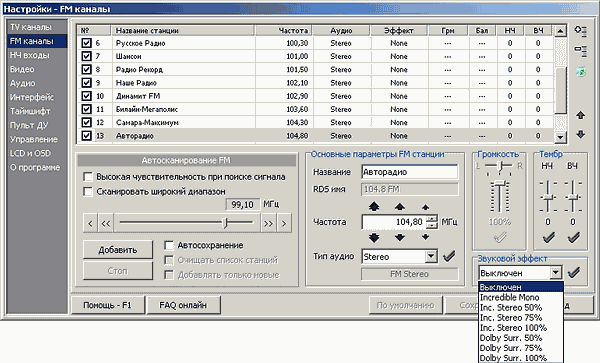Enable Высокая чувствительность при поиске сигнала

(88, 177)
